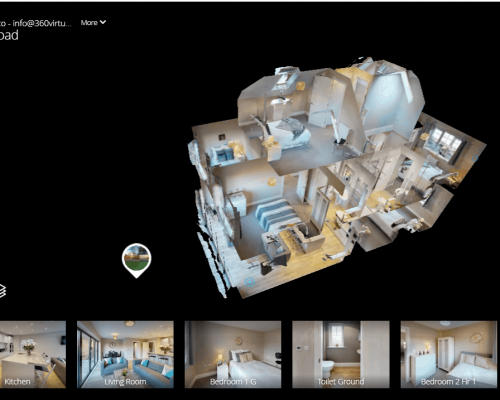Click the white bed in attic bedroom
This screenshot has width=500, height=400.
[290, 132]
